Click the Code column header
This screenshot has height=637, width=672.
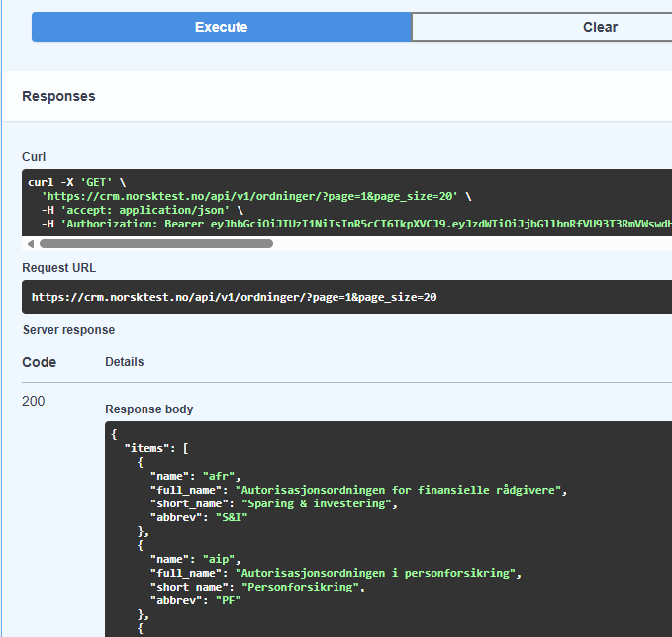pyautogui.click(x=39, y=362)
